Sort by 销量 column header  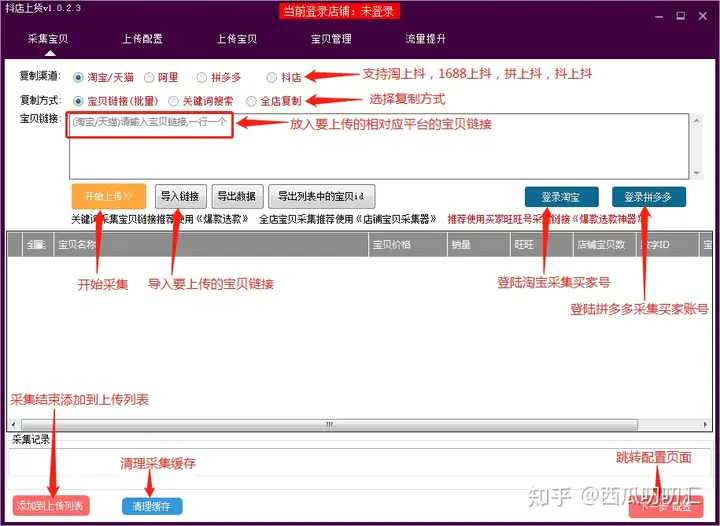(478, 245)
